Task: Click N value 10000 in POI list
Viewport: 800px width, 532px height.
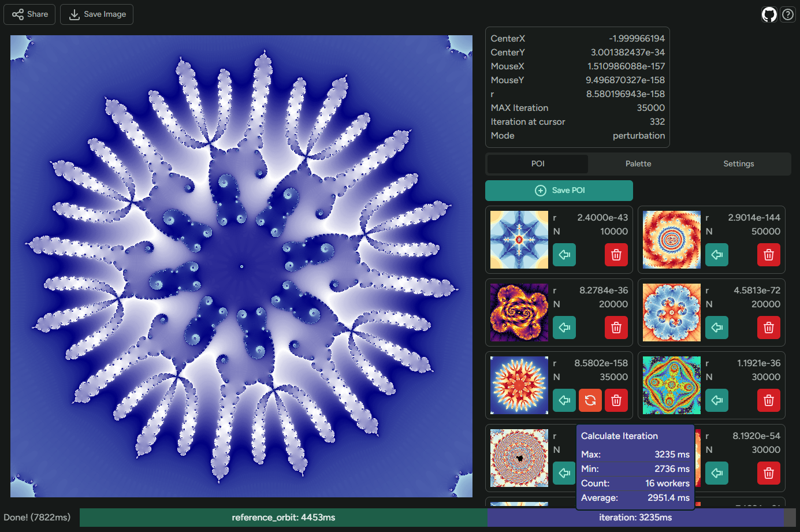Action: [614, 232]
